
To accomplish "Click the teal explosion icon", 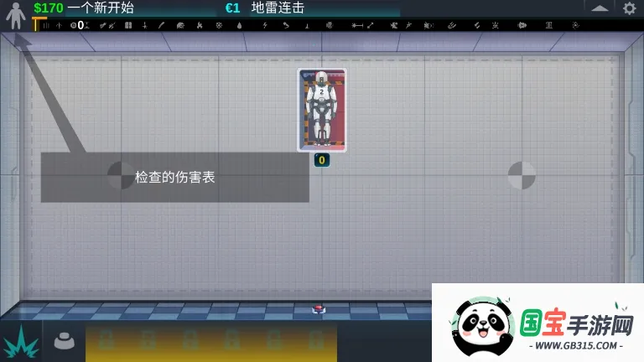I will 20,342.
